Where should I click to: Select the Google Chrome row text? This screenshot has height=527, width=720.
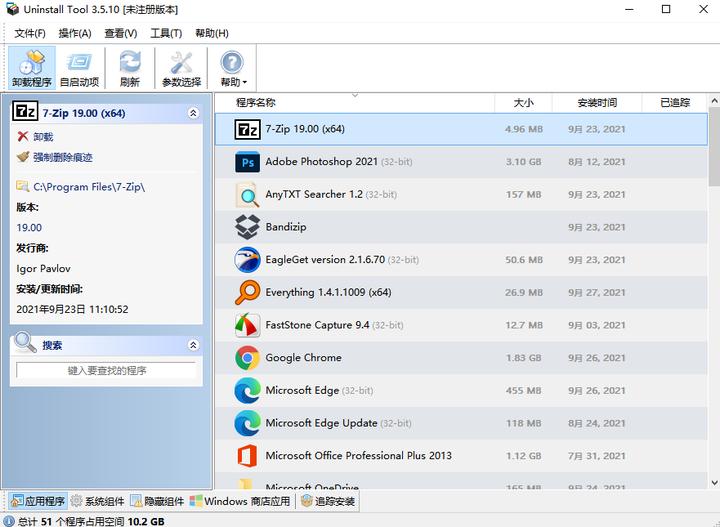[x=304, y=357]
